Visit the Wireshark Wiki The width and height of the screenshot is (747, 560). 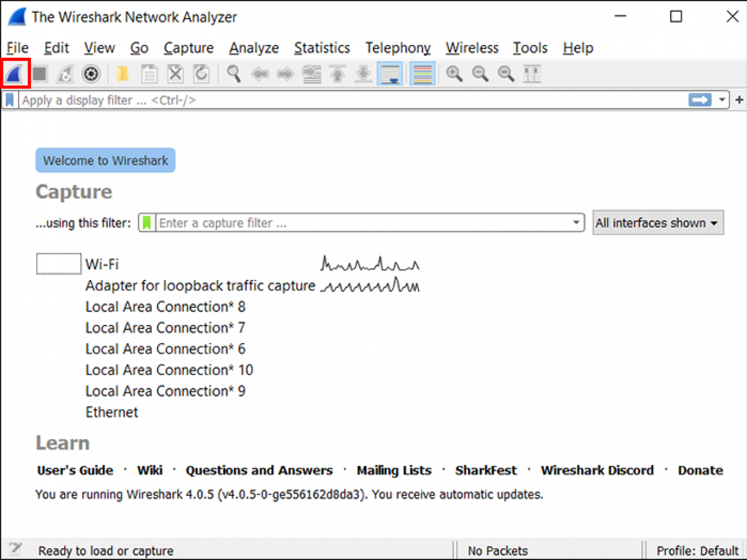(149, 470)
